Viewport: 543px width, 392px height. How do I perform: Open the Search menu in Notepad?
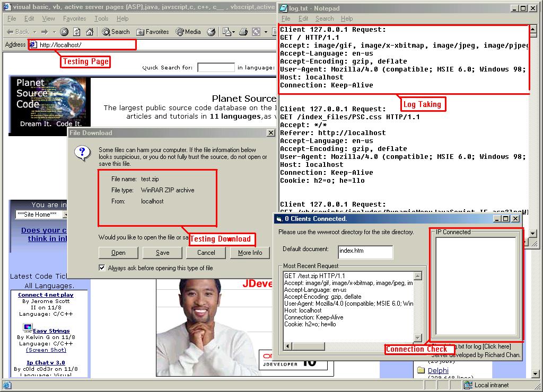pos(325,19)
